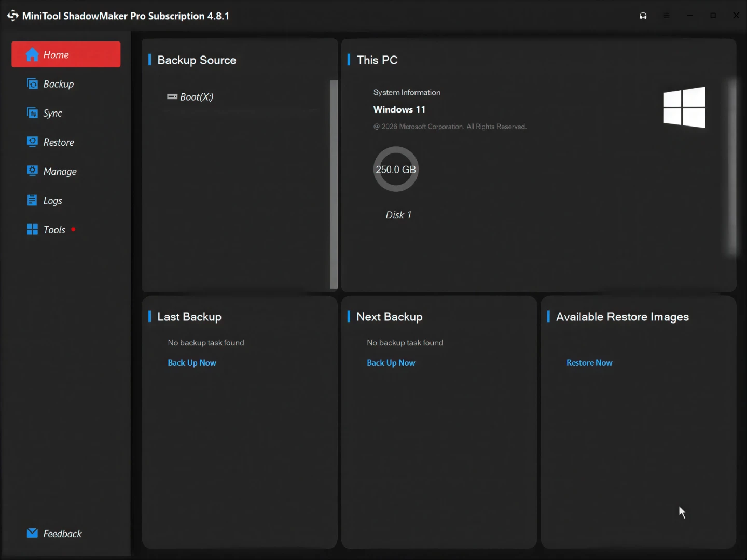Click the red notification dot beside Tools
The width and height of the screenshot is (747, 560).
coord(73,229)
